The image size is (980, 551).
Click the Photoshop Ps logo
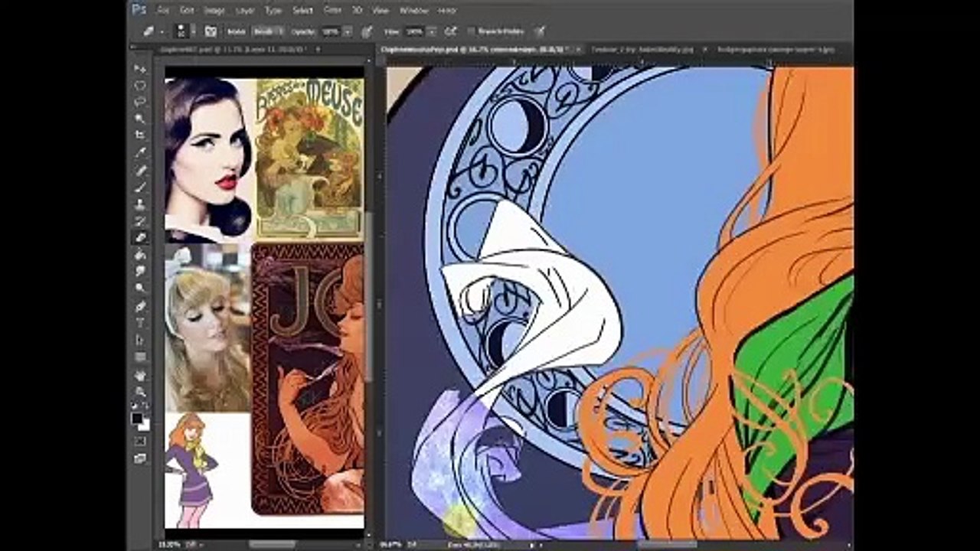(x=139, y=10)
